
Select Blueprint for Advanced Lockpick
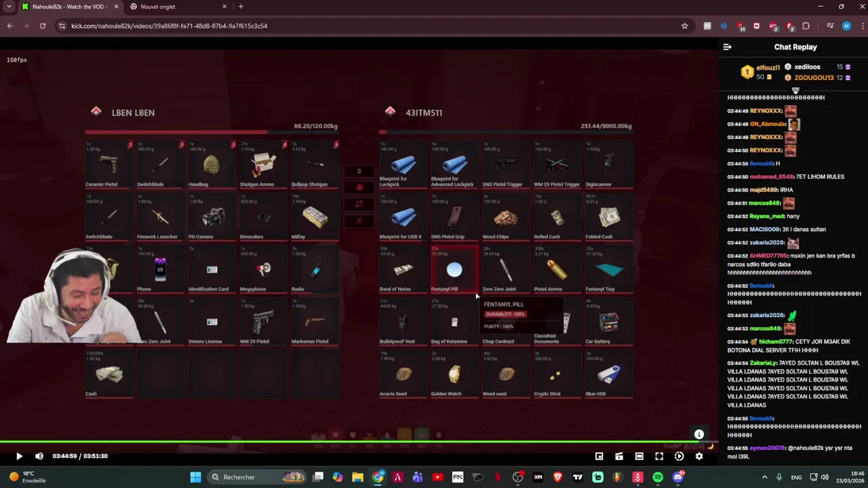pyautogui.click(x=454, y=165)
